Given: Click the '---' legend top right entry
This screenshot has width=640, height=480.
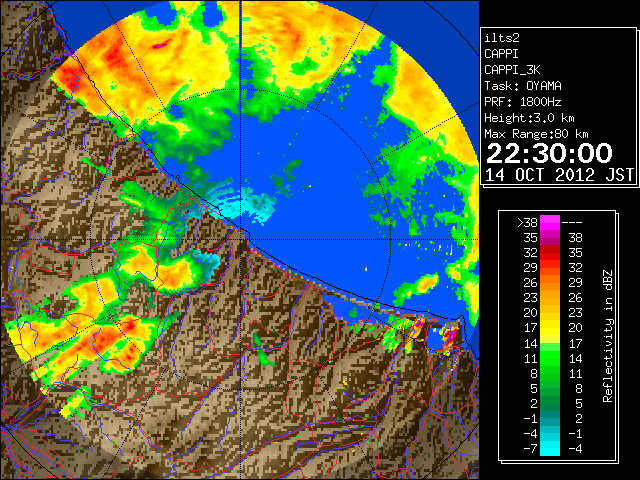Looking at the screenshot, I should [572, 223].
